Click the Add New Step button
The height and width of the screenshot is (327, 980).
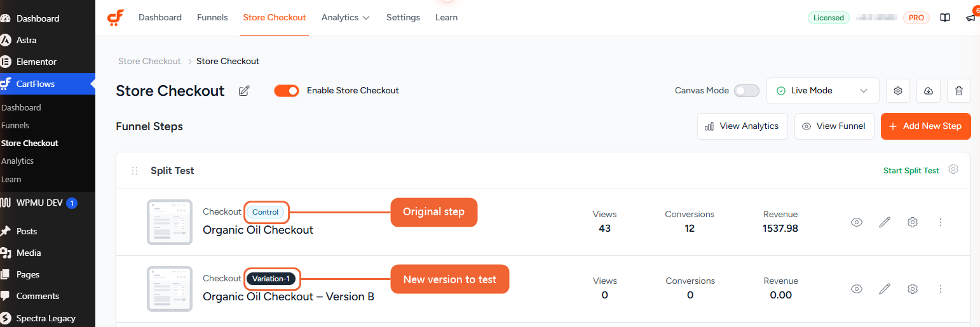(926, 126)
